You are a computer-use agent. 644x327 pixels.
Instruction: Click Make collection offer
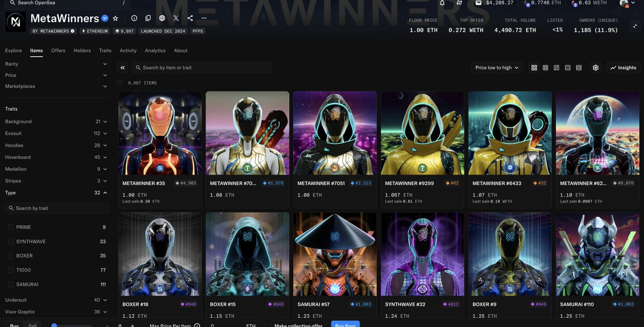(298, 325)
